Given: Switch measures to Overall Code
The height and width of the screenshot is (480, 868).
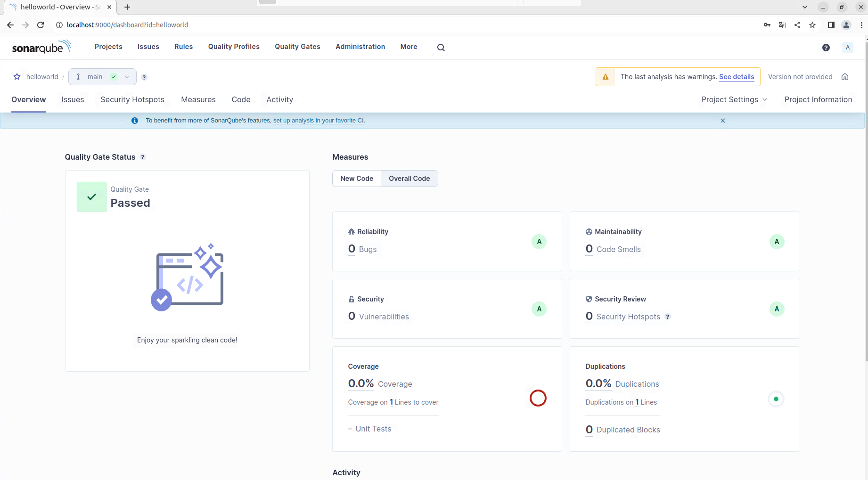Looking at the screenshot, I should (409, 179).
